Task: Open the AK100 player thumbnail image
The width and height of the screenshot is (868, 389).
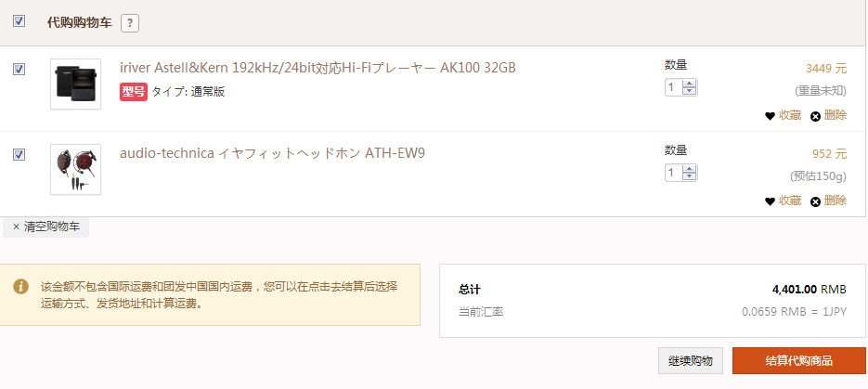Action: (x=76, y=84)
